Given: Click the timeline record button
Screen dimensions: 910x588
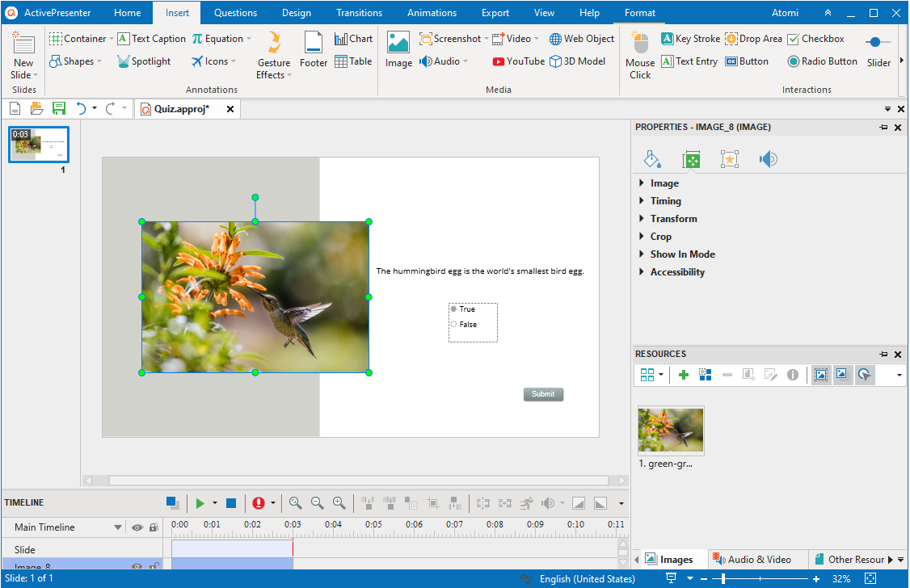Looking at the screenshot, I should [x=259, y=503].
